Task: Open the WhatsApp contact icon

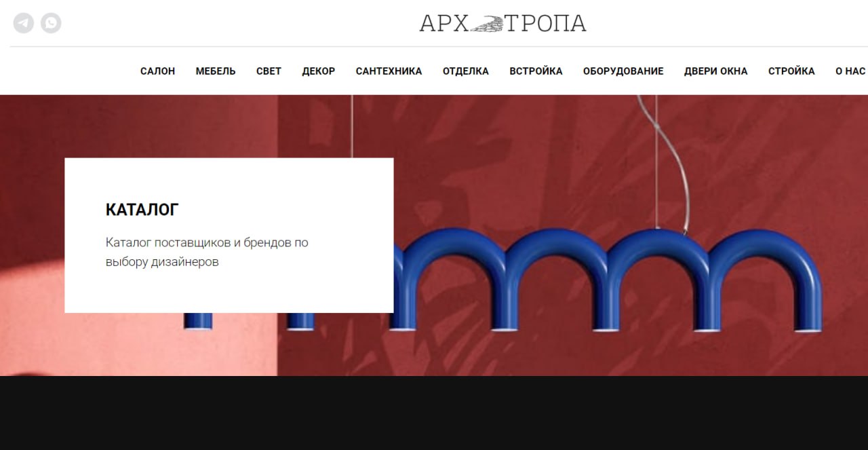Action: (51, 23)
